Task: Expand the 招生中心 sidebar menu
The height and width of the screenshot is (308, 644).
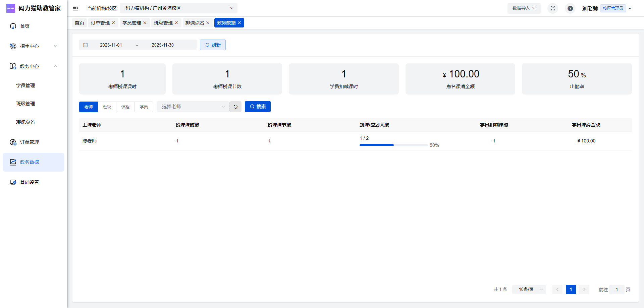Action: [33, 46]
